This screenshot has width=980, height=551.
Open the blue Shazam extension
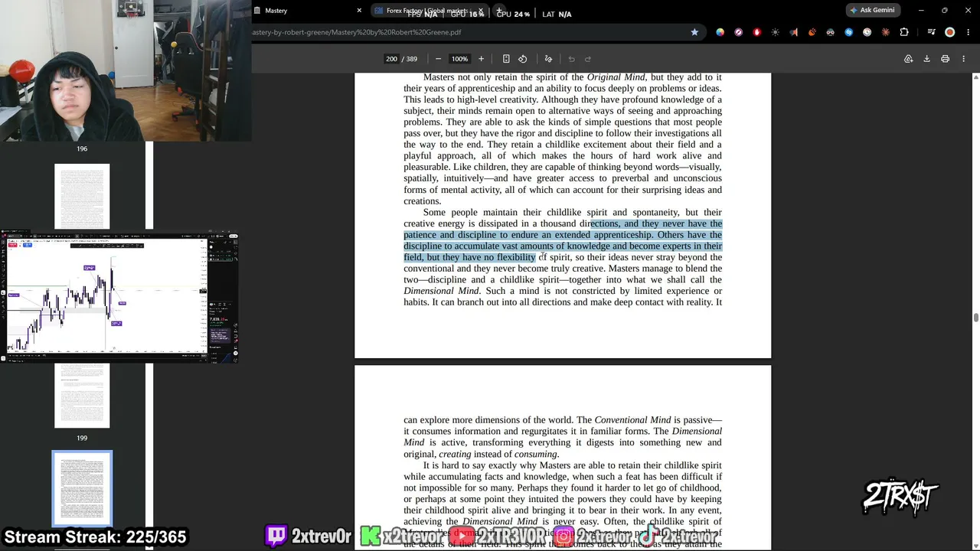pyautogui.click(x=848, y=32)
